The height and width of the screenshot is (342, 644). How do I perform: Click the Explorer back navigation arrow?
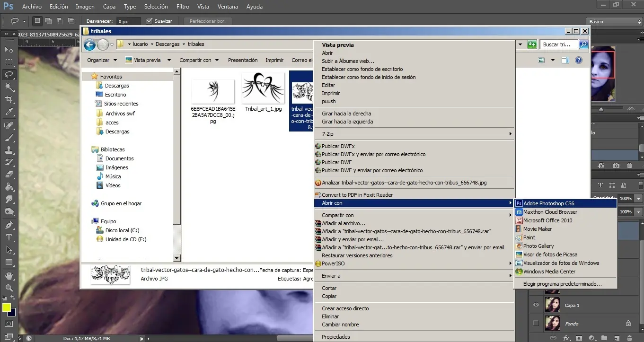click(89, 44)
